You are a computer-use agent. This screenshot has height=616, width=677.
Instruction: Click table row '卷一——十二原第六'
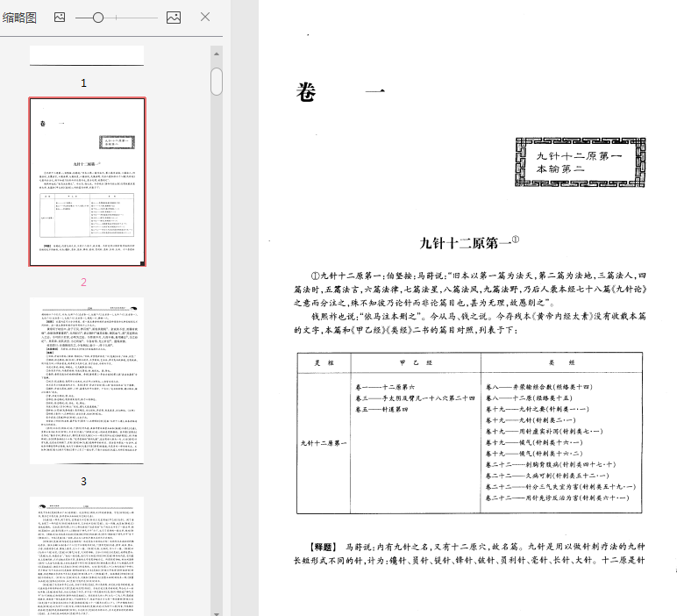pos(385,387)
